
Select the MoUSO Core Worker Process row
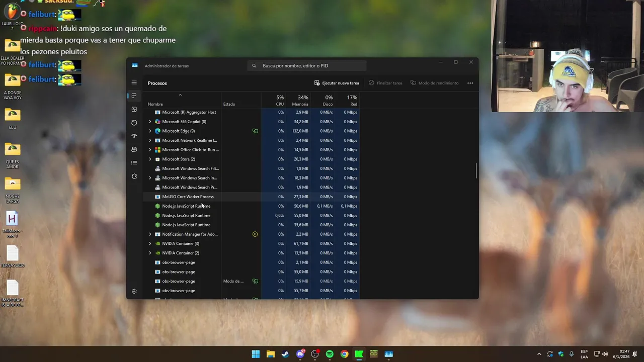252,197
